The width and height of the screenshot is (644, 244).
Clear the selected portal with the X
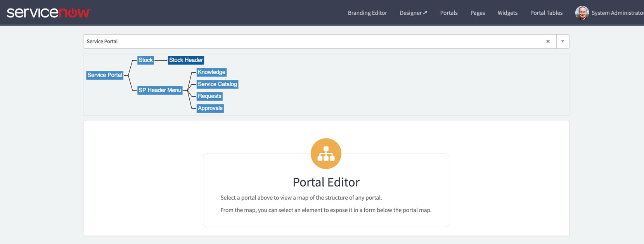(x=548, y=41)
